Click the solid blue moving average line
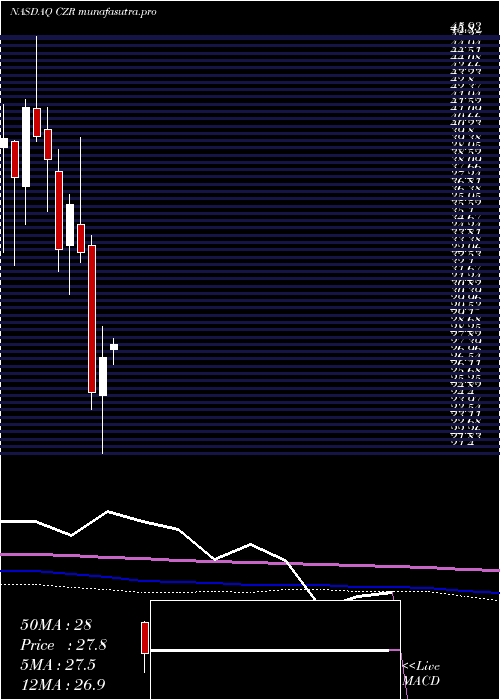This screenshot has width=500, height=700. coord(250,583)
